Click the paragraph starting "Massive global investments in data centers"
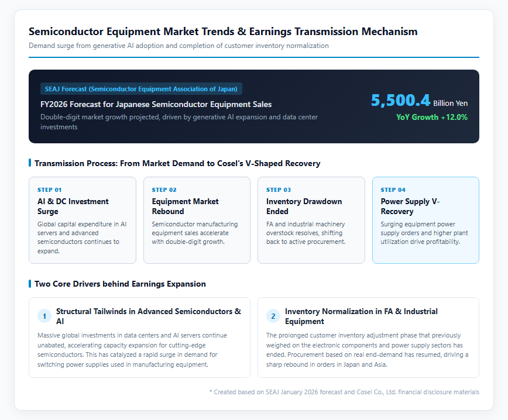 (x=132, y=350)
